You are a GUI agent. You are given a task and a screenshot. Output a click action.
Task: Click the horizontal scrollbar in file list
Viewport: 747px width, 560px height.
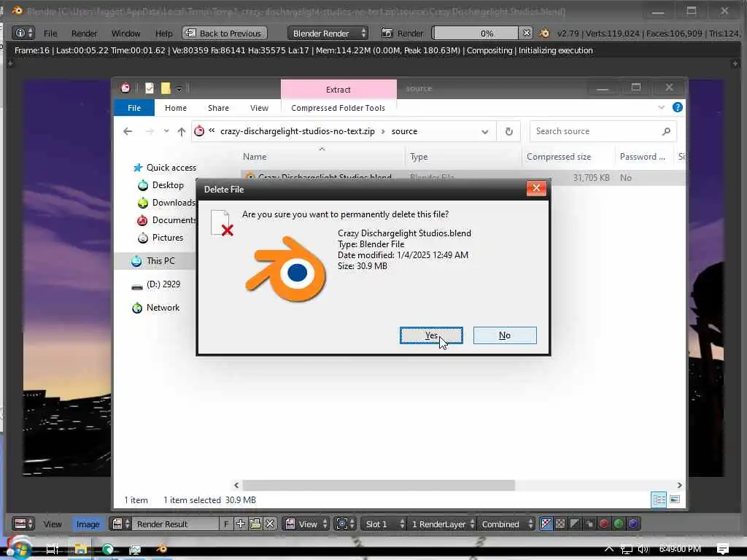[x=379, y=485]
